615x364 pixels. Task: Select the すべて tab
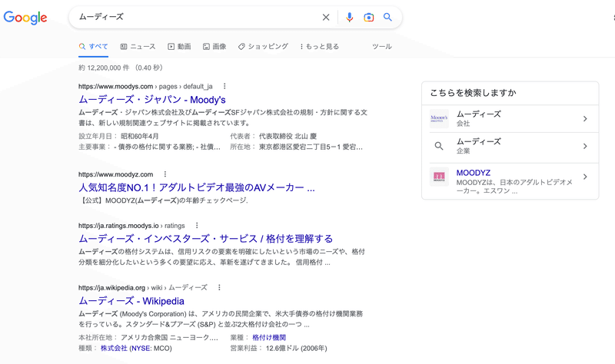click(93, 46)
